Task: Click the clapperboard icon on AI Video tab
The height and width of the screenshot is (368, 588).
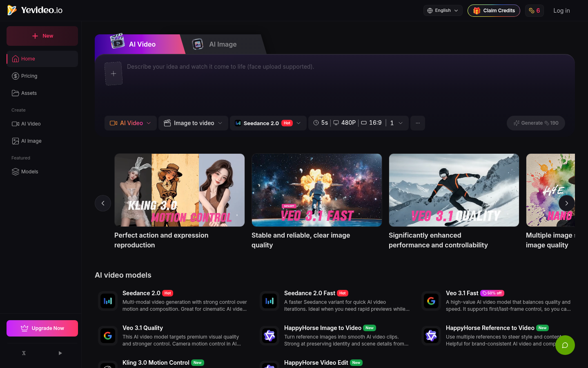Action: click(x=118, y=41)
